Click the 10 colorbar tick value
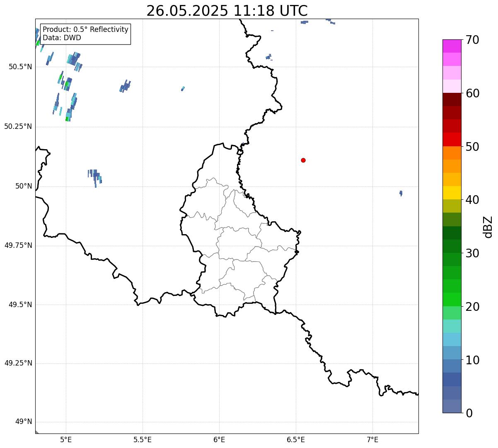 point(472,360)
